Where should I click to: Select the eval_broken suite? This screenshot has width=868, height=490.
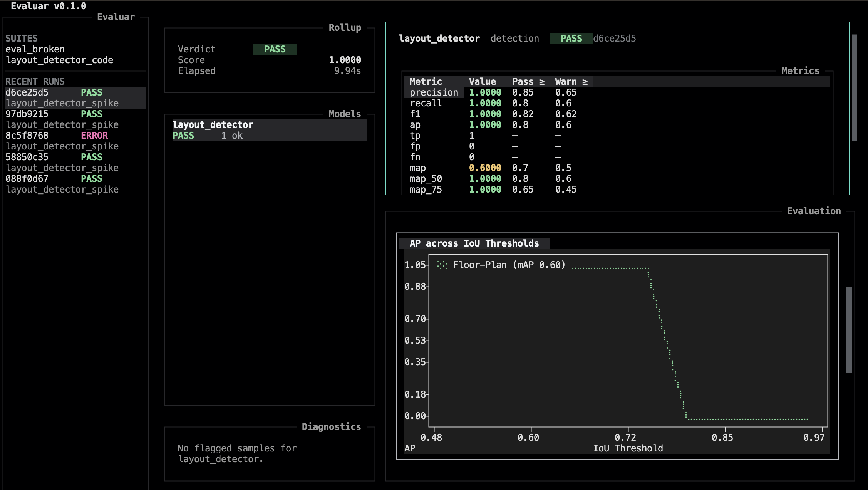click(x=35, y=49)
